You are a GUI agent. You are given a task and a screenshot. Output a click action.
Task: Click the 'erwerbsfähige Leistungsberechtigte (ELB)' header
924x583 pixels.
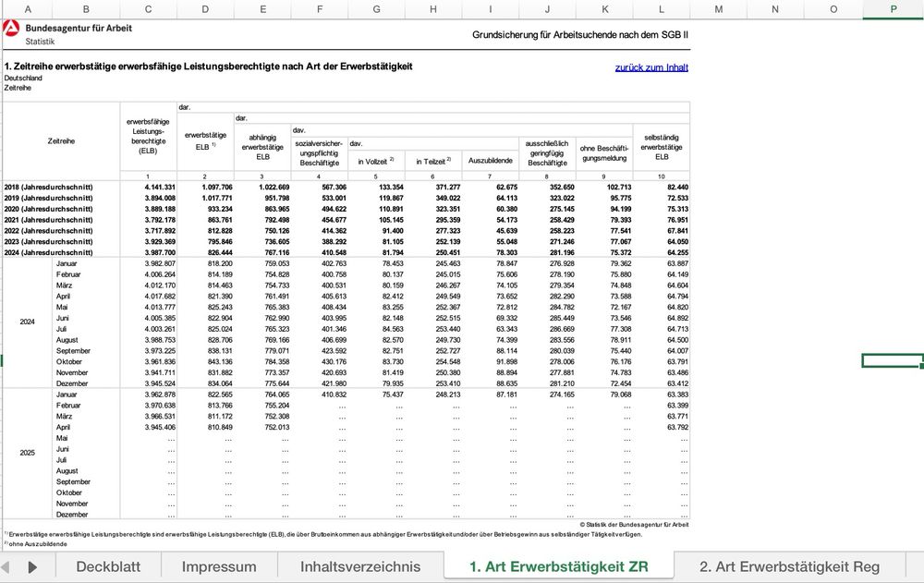pos(148,136)
